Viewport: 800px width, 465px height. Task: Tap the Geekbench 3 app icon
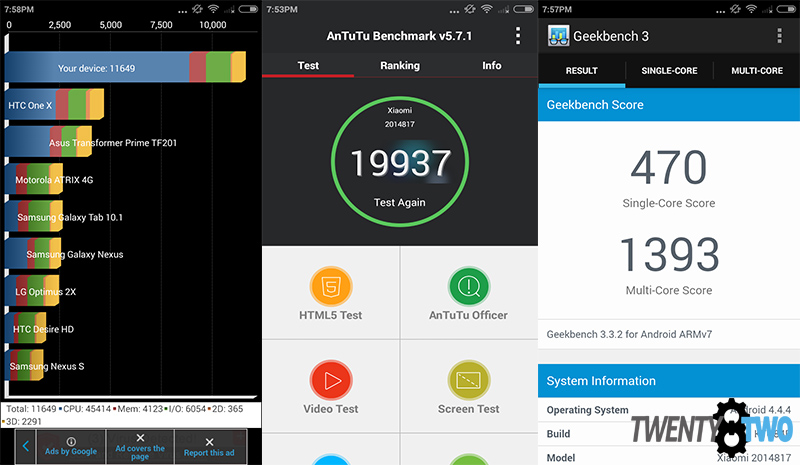point(558,36)
